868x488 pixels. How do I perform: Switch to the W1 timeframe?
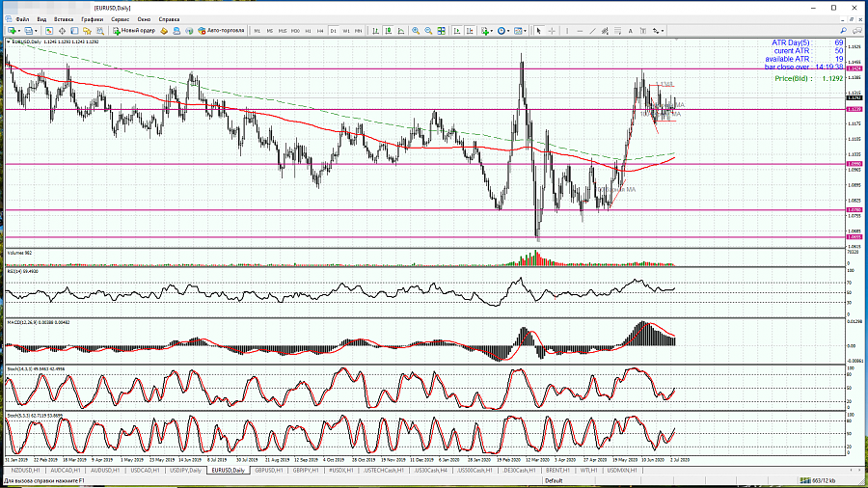pyautogui.click(x=346, y=31)
